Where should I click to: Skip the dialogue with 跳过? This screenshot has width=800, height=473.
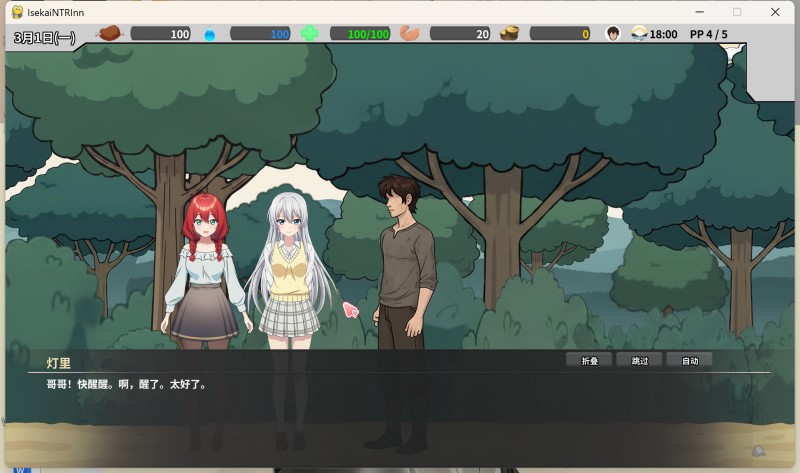[x=639, y=360]
